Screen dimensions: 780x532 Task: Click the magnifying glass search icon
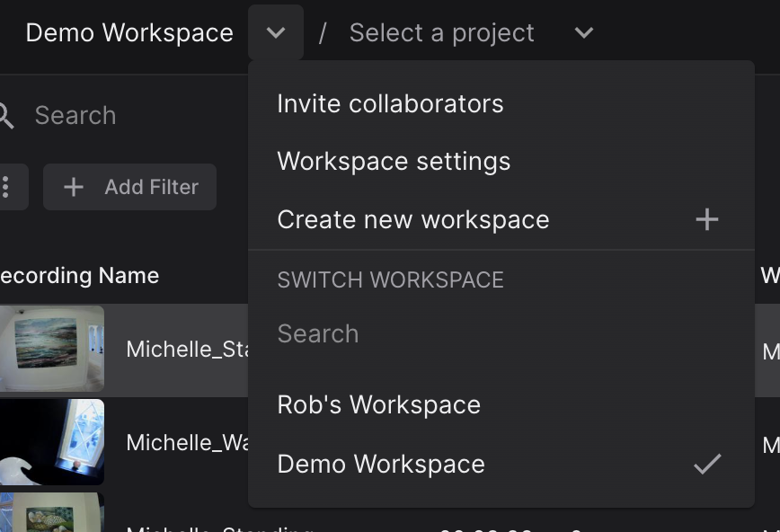pyautogui.click(x=6, y=116)
